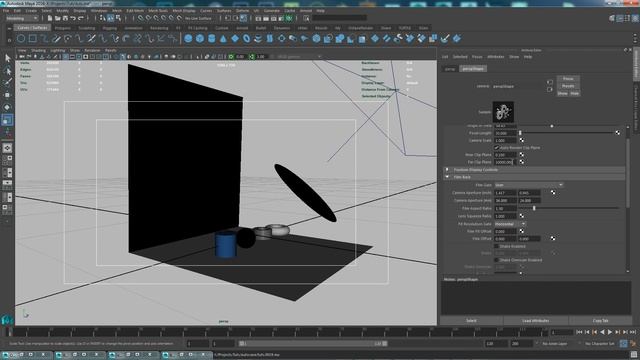
Task: Switch to the Polygons shelf tab
Action: pos(62,28)
